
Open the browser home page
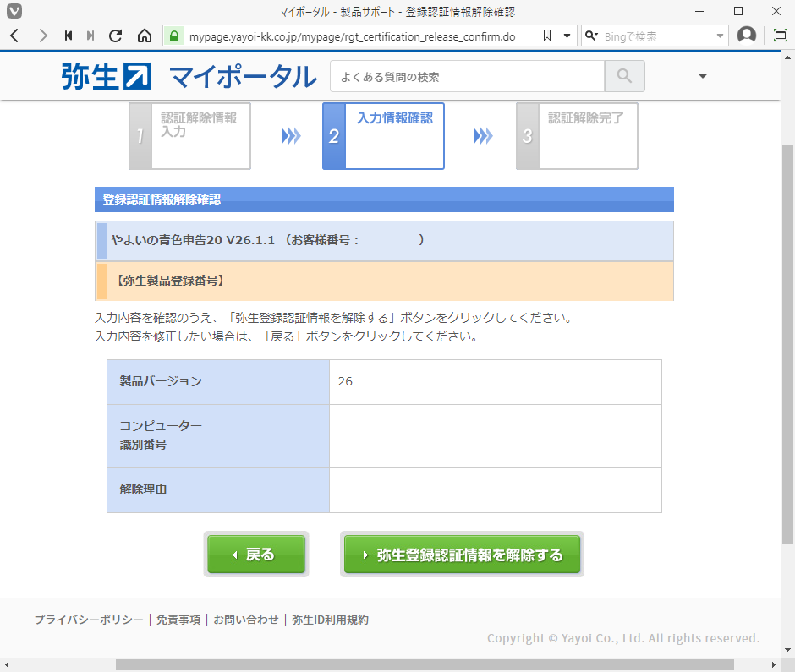pos(145,36)
